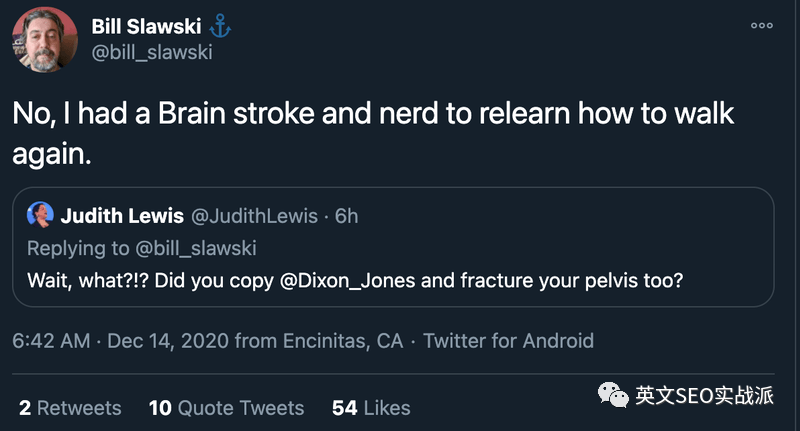Open the Bill Slawski display name
The height and width of the screenshot is (431, 800).
pyautogui.click(x=146, y=27)
